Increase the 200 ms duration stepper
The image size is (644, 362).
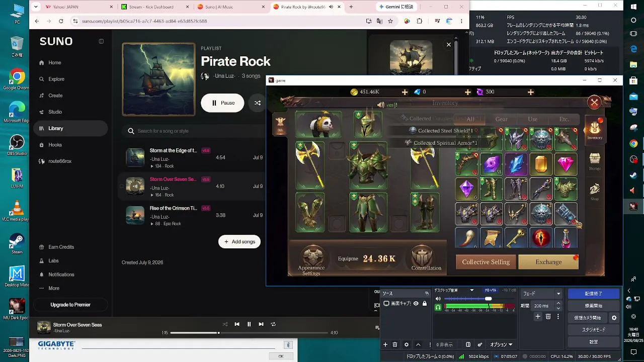pos(558,303)
